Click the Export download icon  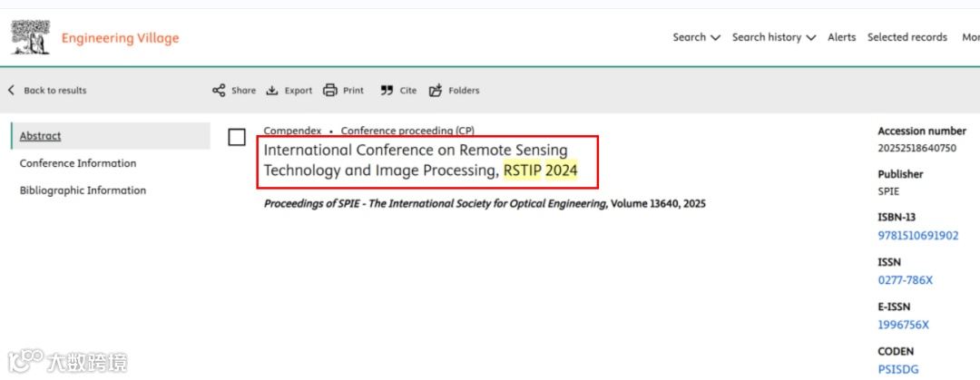272,91
